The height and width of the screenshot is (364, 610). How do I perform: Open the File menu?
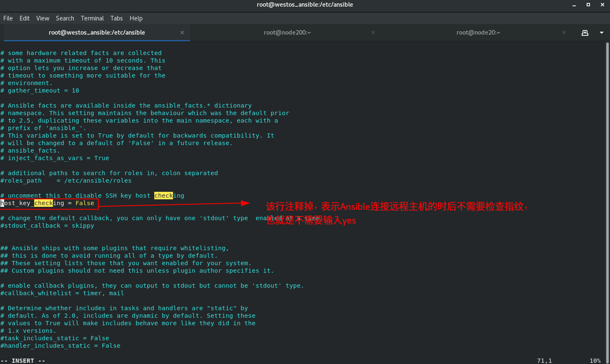pos(8,18)
